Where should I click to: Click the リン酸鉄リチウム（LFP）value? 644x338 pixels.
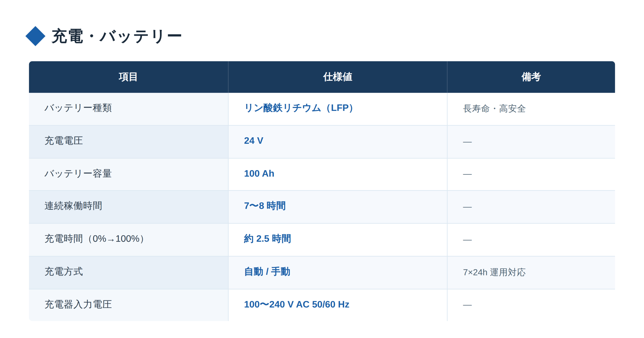299,108
